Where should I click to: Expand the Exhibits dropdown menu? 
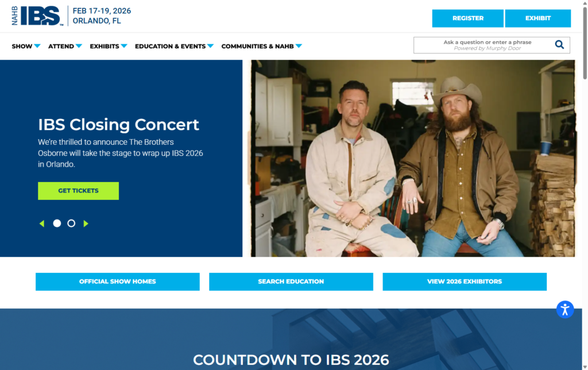109,46
